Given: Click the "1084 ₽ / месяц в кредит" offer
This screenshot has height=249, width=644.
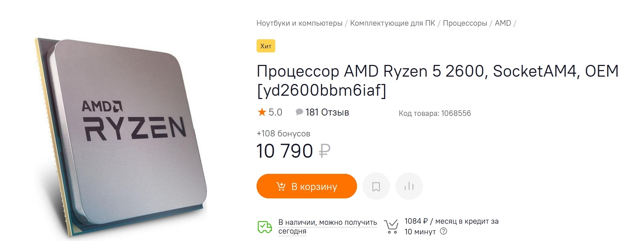Looking at the screenshot, I should point(451,221).
